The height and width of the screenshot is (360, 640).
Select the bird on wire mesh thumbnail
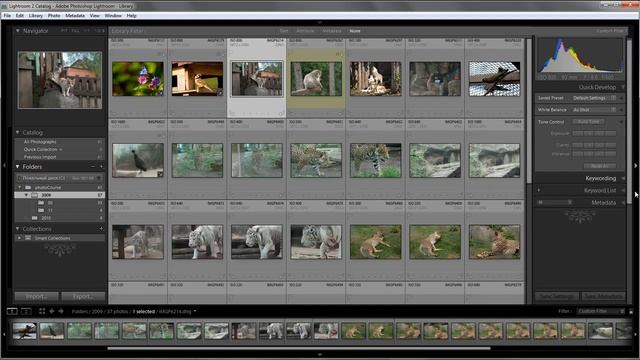(x=494, y=79)
